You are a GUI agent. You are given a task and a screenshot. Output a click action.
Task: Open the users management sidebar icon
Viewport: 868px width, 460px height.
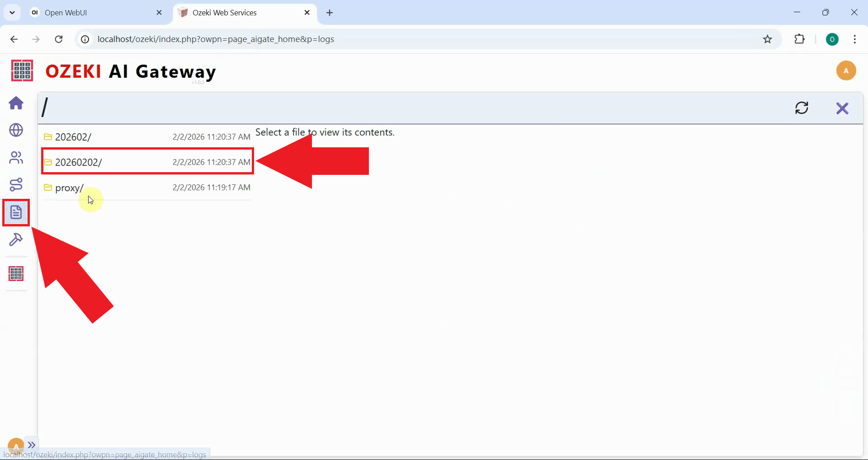pyautogui.click(x=16, y=158)
